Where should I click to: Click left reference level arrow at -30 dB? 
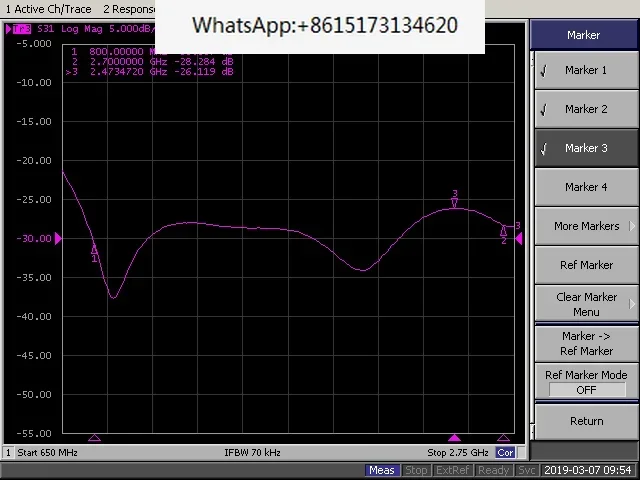(x=58, y=238)
